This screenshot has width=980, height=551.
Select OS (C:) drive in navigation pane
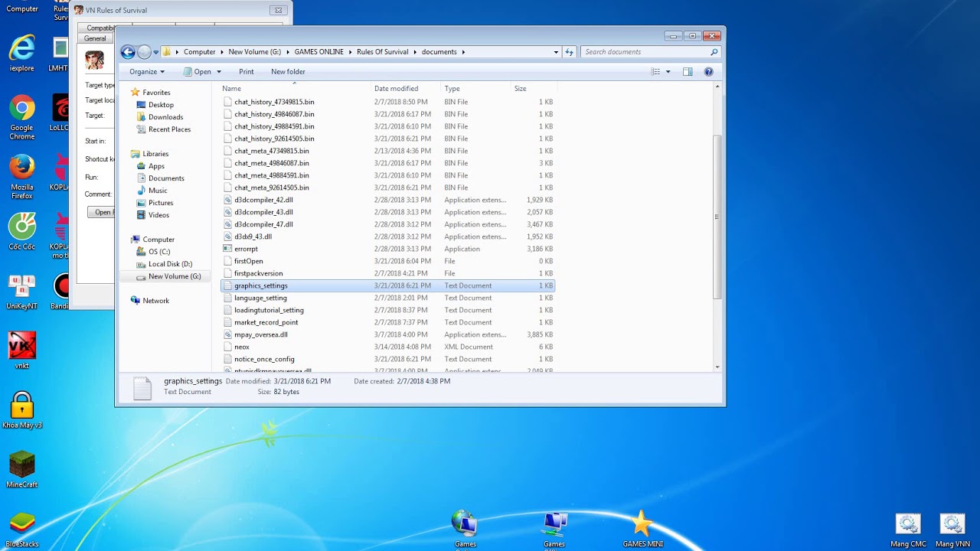tap(159, 252)
